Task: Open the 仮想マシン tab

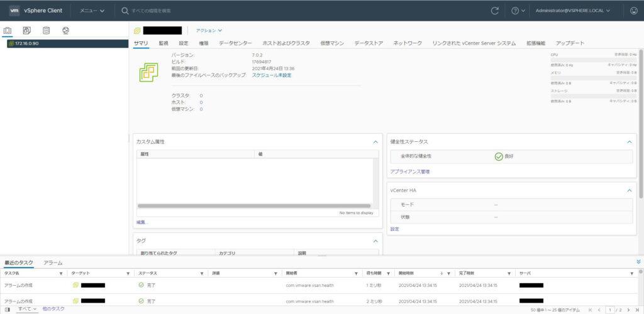Action: tap(332, 43)
